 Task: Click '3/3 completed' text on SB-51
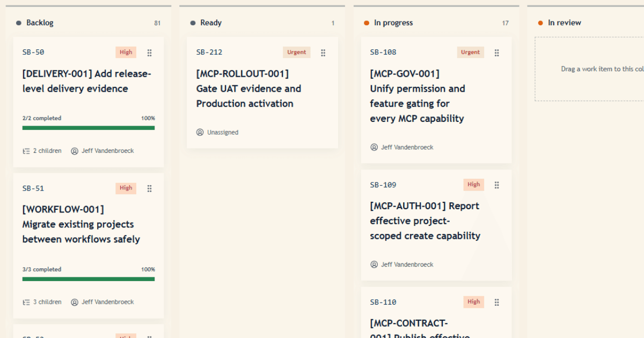tap(42, 270)
